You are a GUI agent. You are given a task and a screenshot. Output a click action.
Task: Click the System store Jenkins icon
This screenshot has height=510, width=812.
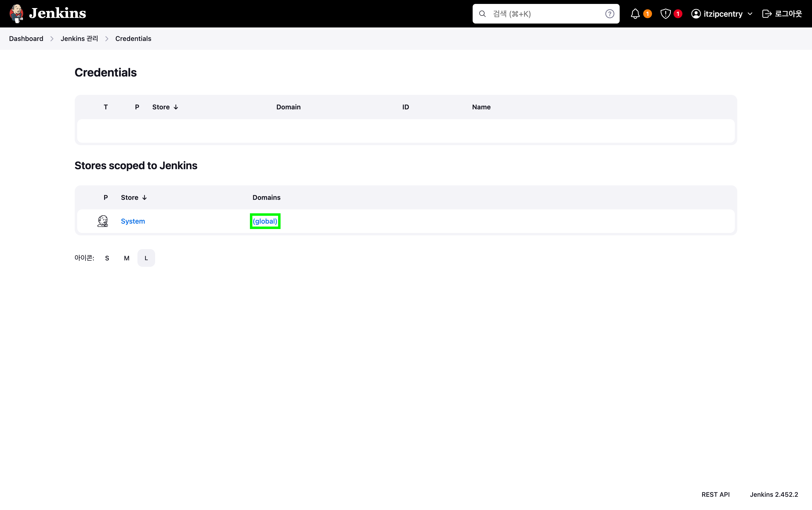103,221
